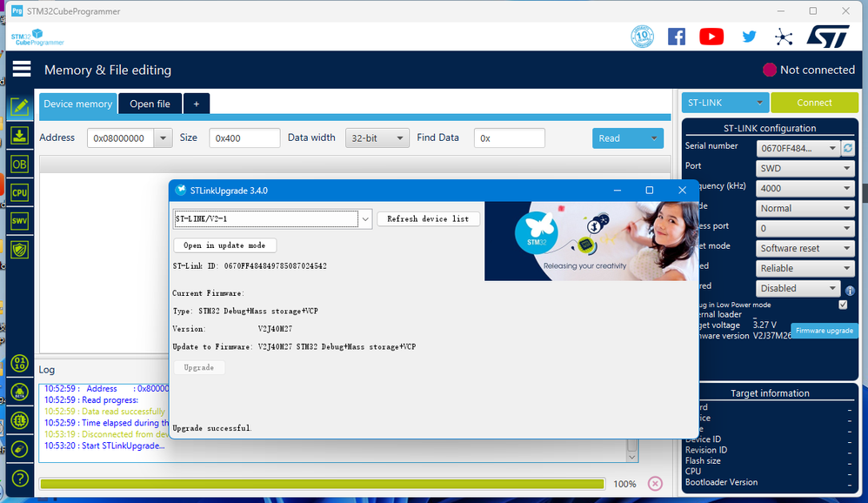Toggle the Debug in Low Power mode checkbox

point(843,305)
